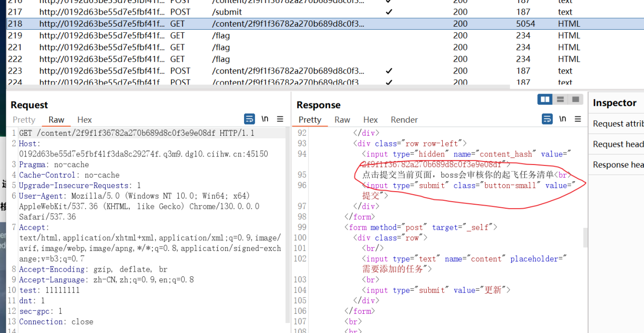
Task: Open Request pane hamburger options menu
Action: coord(280,119)
